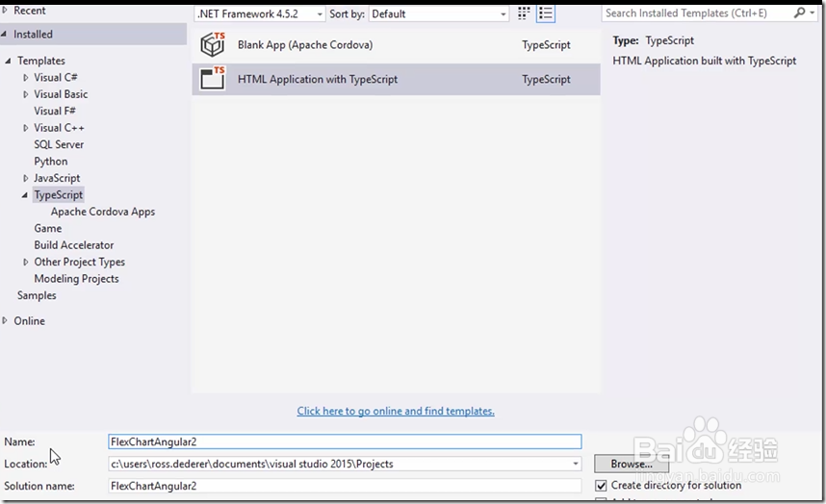Click Blank App (Apache Cordova) template name
This screenshot has height=504, width=826.
tap(305, 44)
